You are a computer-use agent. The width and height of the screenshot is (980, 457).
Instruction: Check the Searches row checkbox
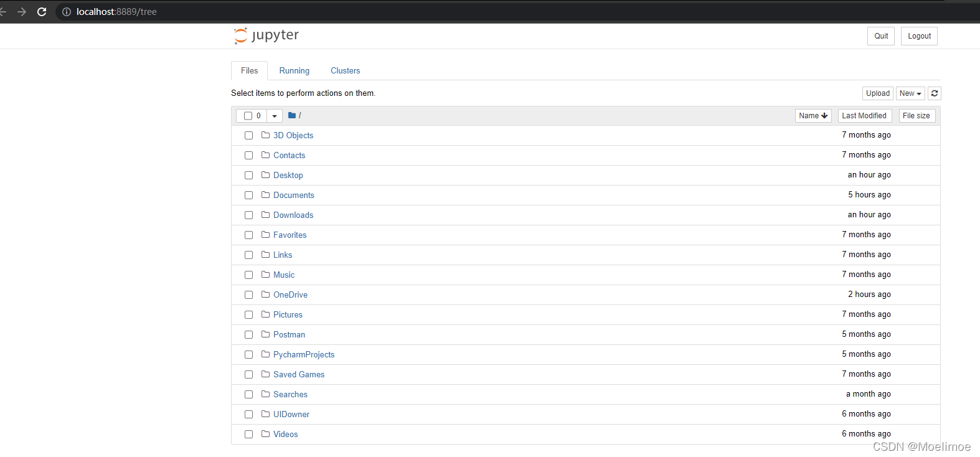248,395
